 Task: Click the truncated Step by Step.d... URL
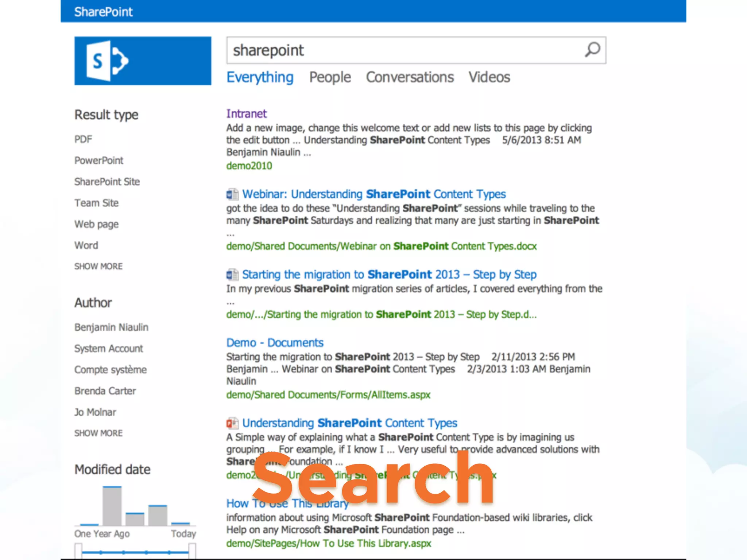pyautogui.click(x=382, y=315)
